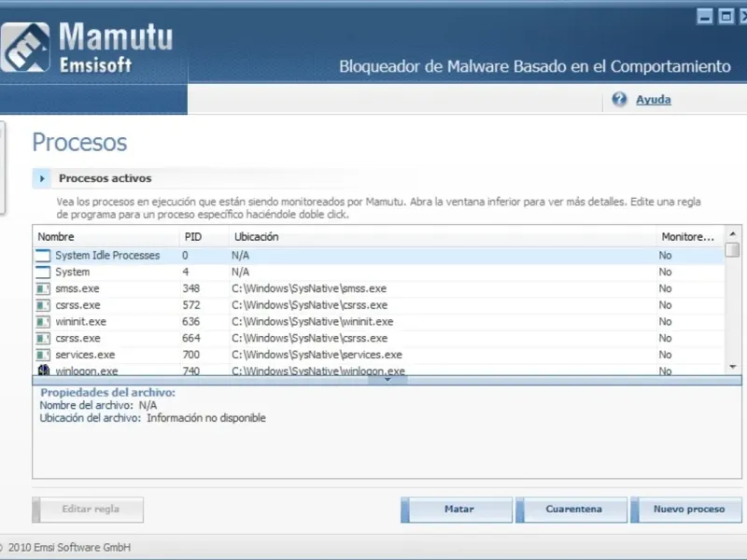747x560 pixels.
Task: Select the smss.exe process name
Action: click(78, 288)
